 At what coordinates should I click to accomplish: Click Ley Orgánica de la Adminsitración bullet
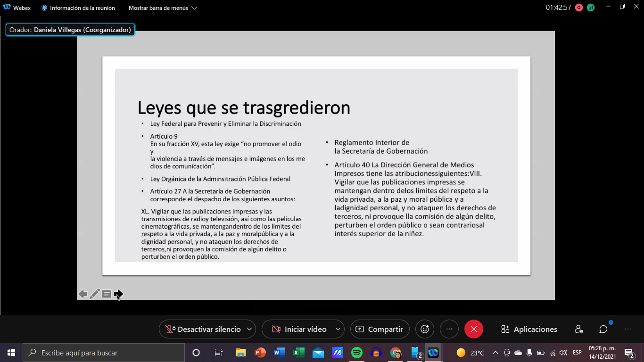(220, 179)
